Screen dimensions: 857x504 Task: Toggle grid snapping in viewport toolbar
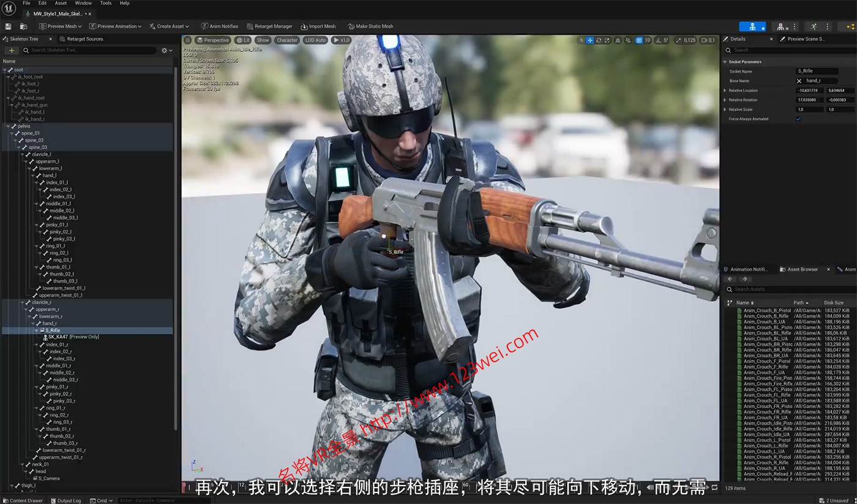(x=638, y=40)
